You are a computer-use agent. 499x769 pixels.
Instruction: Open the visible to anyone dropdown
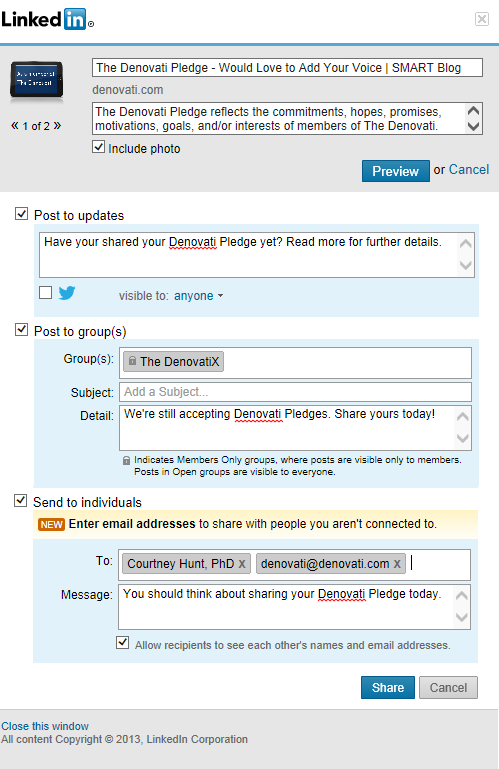[x=198, y=296]
